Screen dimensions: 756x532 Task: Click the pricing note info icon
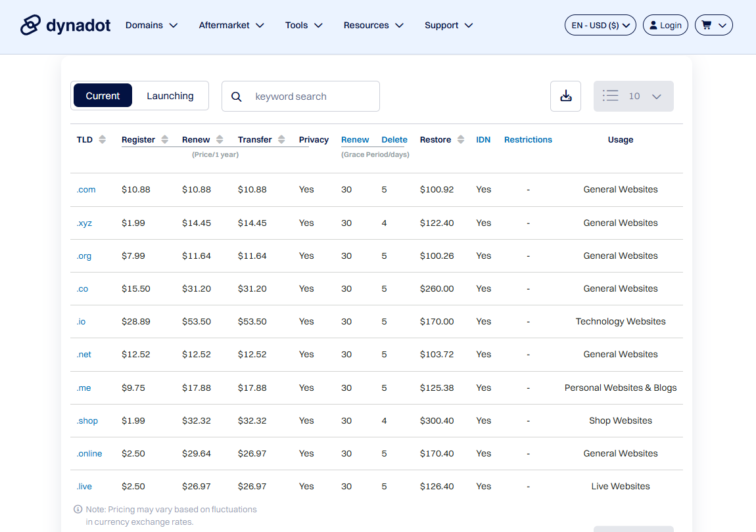tap(78, 509)
